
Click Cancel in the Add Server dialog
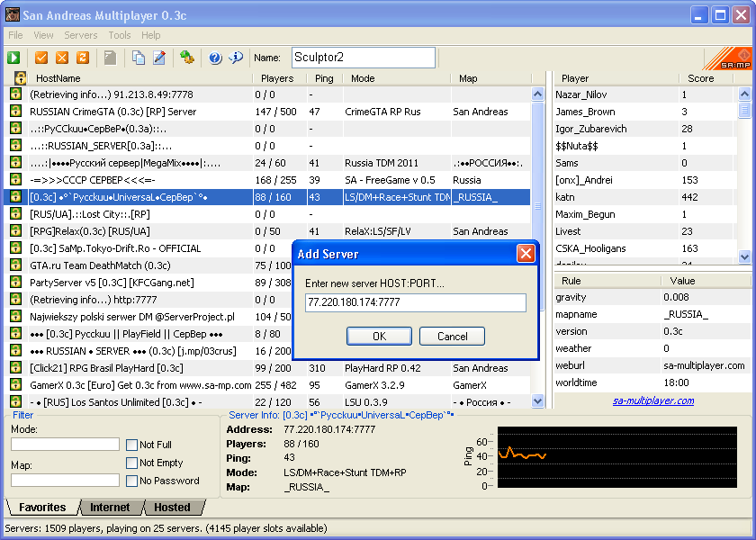tap(452, 336)
